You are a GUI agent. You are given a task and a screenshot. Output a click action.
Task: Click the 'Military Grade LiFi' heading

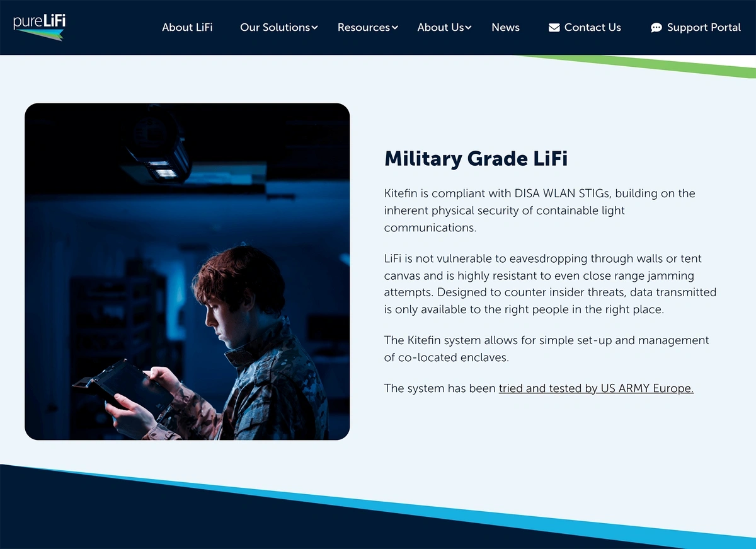pyautogui.click(x=476, y=158)
